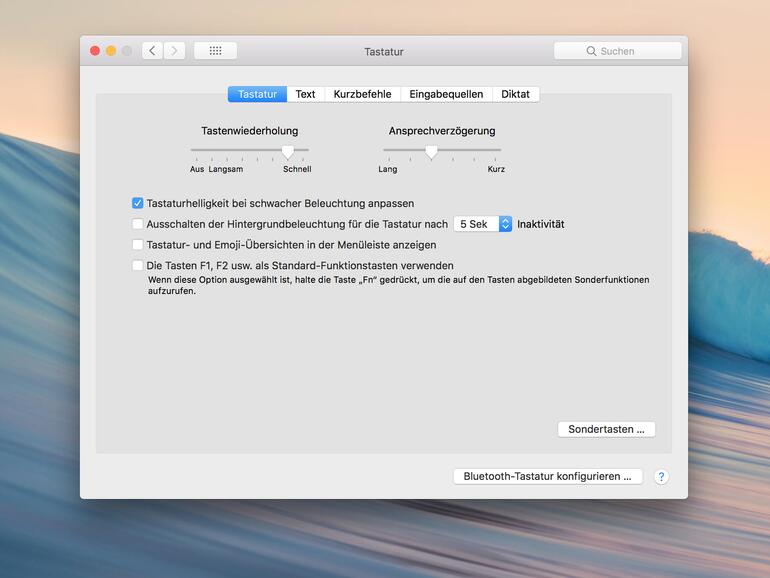
Task: Minimize window using the yellow button
Action: (111, 51)
